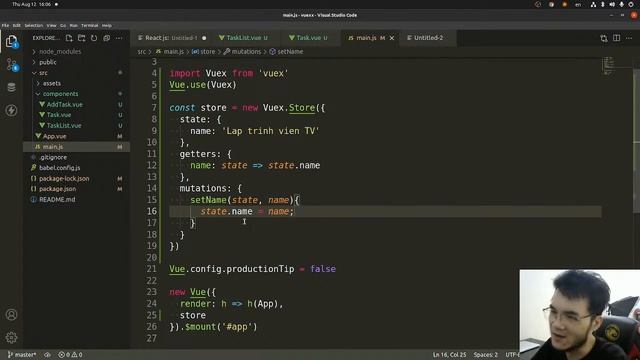Click the clock 'Thu Aug 12 16:06'
640x360 pixels.
click(31, 4)
